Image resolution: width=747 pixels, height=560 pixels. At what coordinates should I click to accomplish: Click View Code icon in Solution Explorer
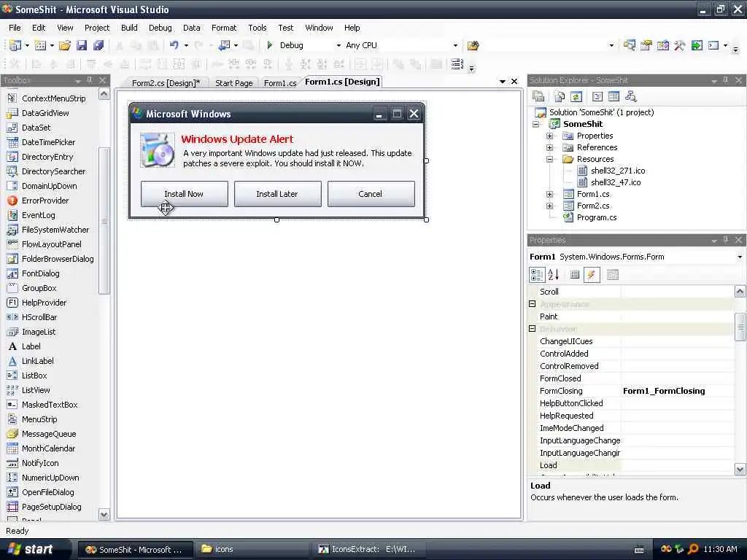click(597, 97)
